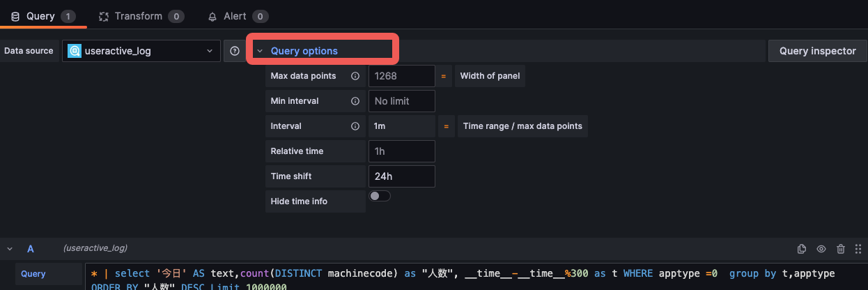The width and height of the screenshot is (868, 290).
Task: Toggle query A visibility eye icon
Action: [x=821, y=249]
